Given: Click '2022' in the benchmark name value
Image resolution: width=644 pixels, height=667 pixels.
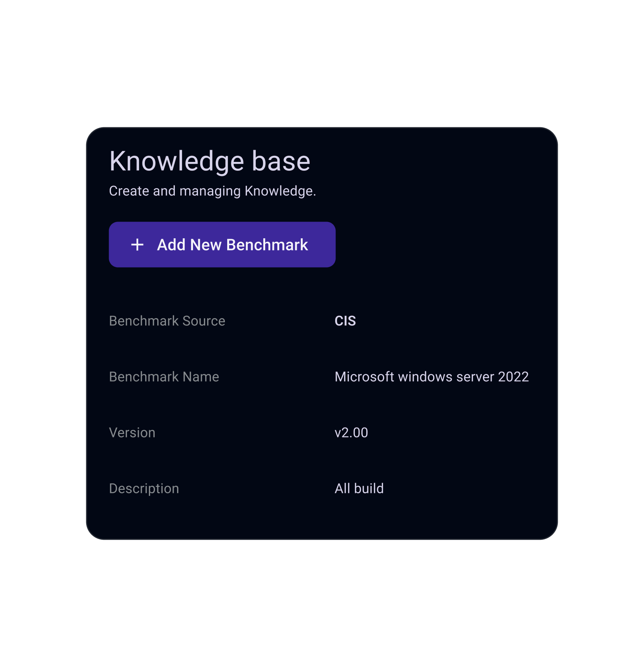Looking at the screenshot, I should 513,377.
